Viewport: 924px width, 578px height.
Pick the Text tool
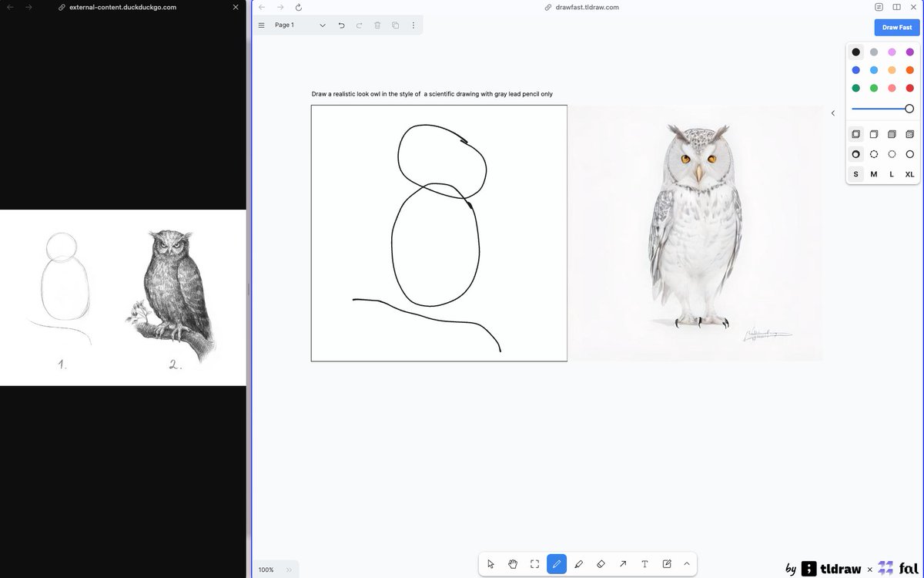[644, 564]
